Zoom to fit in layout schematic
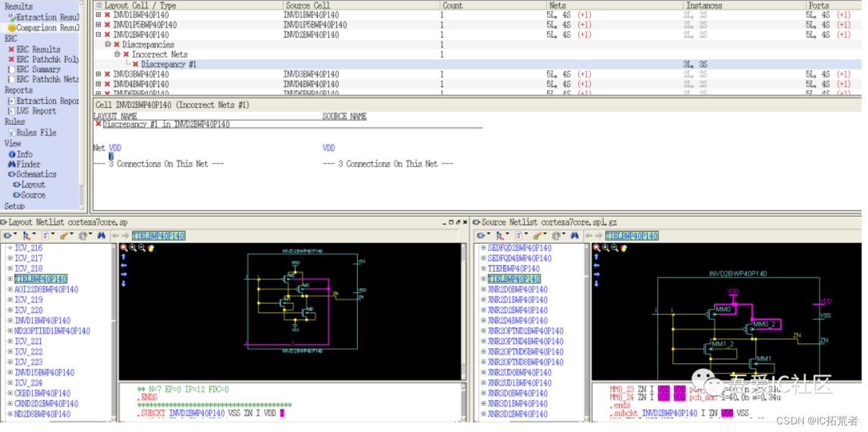This screenshot has width=868, height=432. [x=124, y=247]
